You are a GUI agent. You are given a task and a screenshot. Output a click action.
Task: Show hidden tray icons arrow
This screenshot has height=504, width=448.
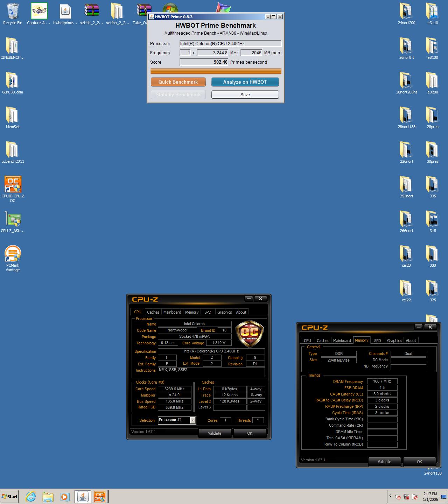(x=390, y=497)
